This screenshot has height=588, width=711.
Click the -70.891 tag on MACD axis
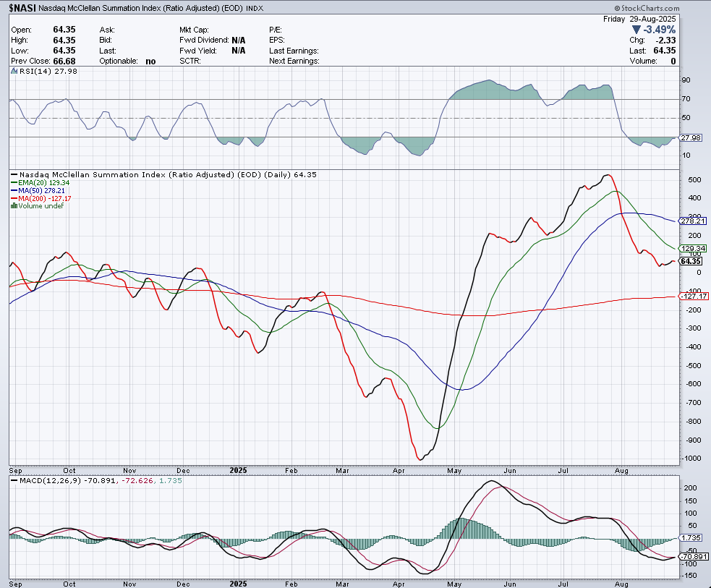click(693, 557)
